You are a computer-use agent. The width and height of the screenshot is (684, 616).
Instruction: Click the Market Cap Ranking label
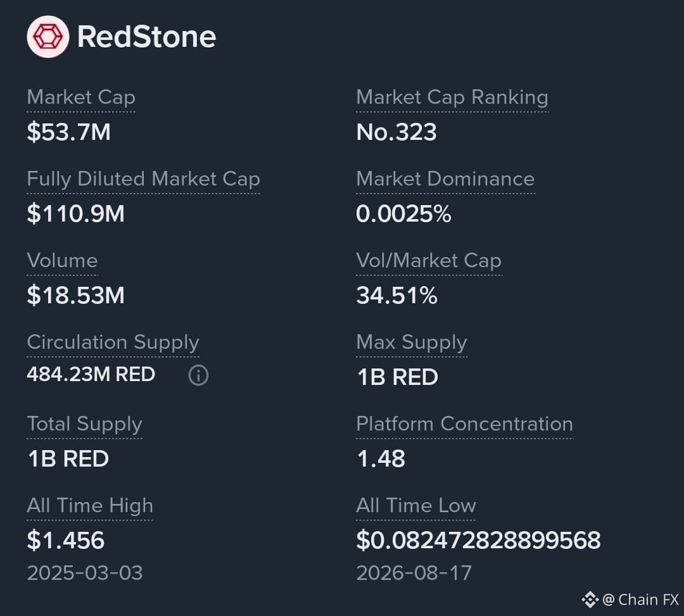click(452, 97)
